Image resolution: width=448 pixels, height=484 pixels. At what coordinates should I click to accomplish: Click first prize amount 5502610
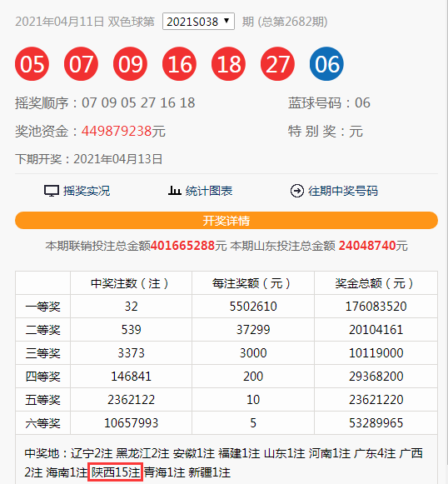pos(253,307)
